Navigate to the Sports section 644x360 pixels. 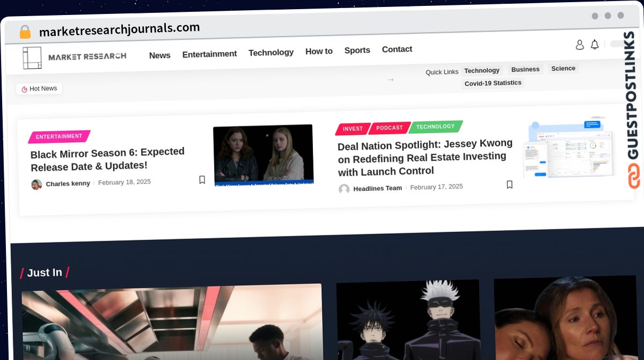(357, 50)
